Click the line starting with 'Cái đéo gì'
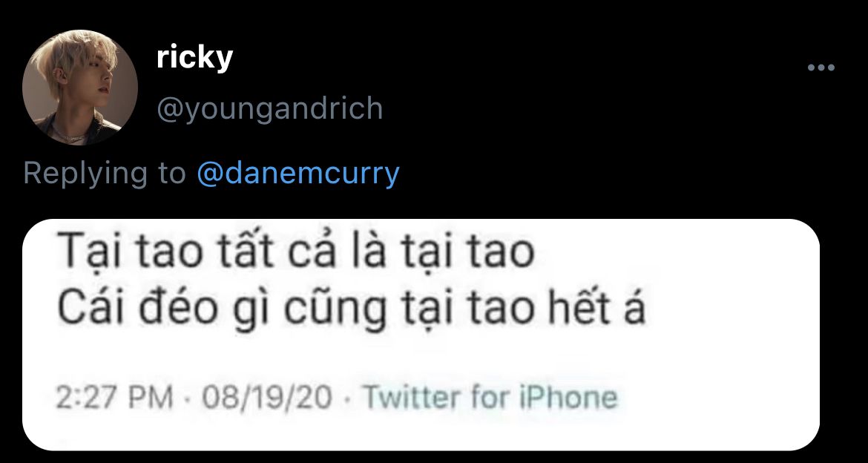The height and width of the screenshot is (463, 868). click(352, 309)
